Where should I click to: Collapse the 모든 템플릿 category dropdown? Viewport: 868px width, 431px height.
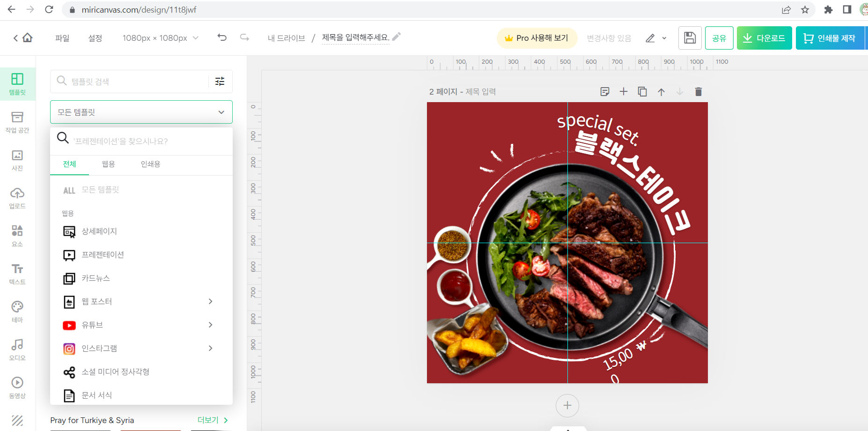tap(141, 112)
